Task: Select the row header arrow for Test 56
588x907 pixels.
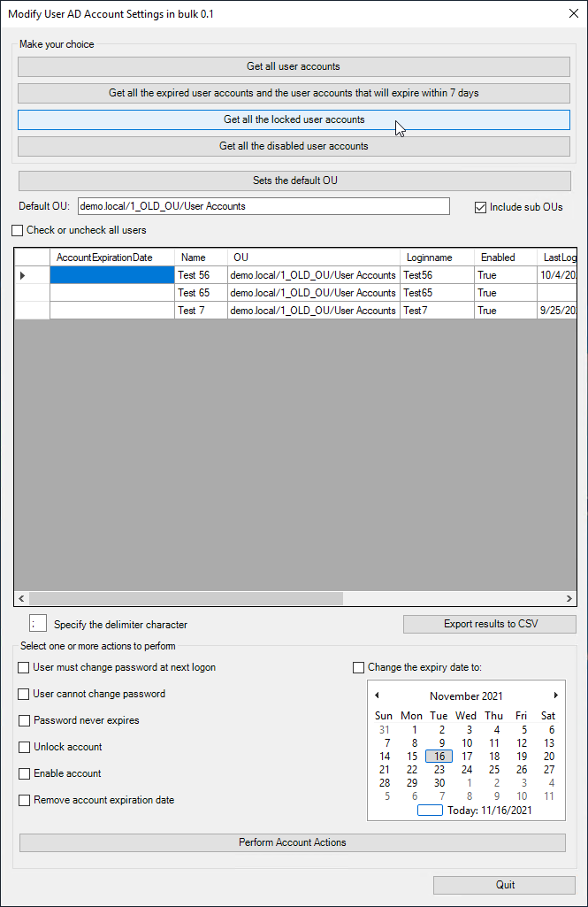Action: [24, 275]
